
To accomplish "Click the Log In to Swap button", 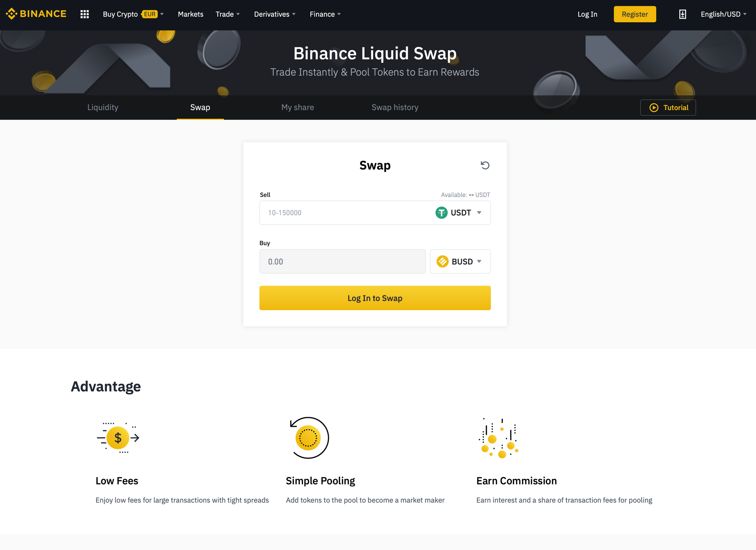I will coord(375,298).
